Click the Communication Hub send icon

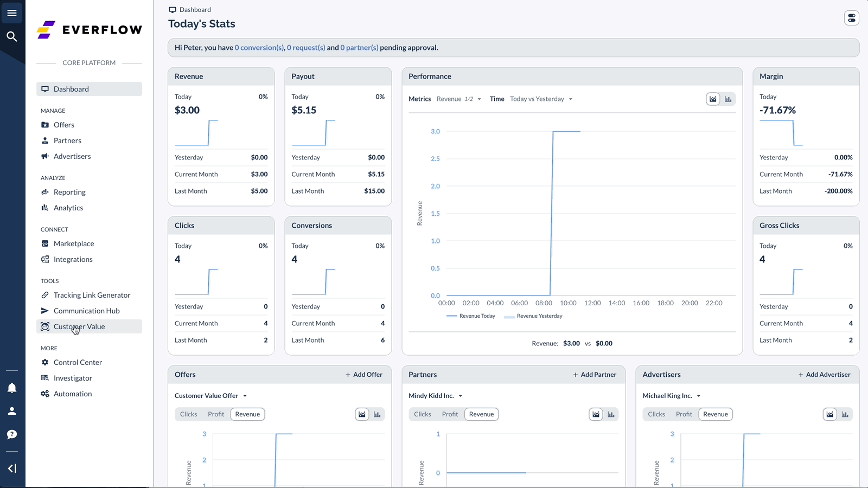[x=45, y=311]
